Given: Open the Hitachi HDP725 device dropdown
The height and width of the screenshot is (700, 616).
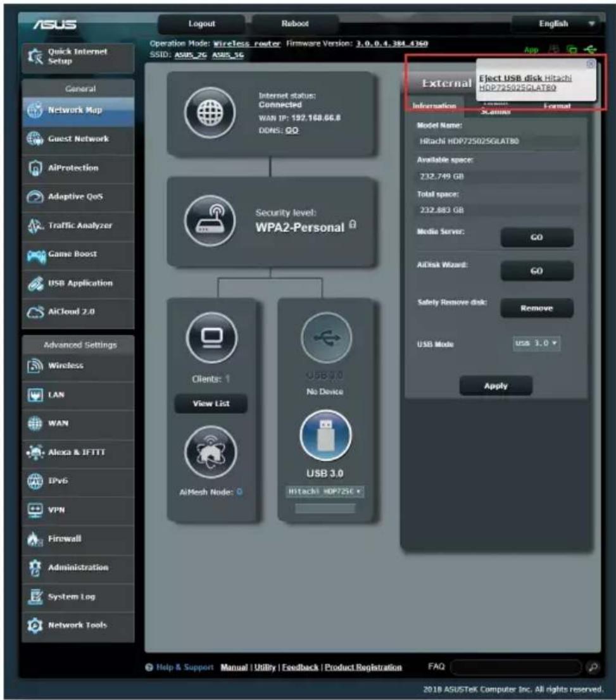Looking at the screenshot, I should [x=325, y=492].
